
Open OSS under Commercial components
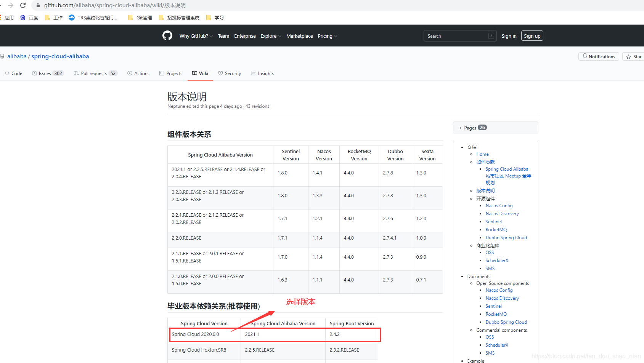coord(490,337)
